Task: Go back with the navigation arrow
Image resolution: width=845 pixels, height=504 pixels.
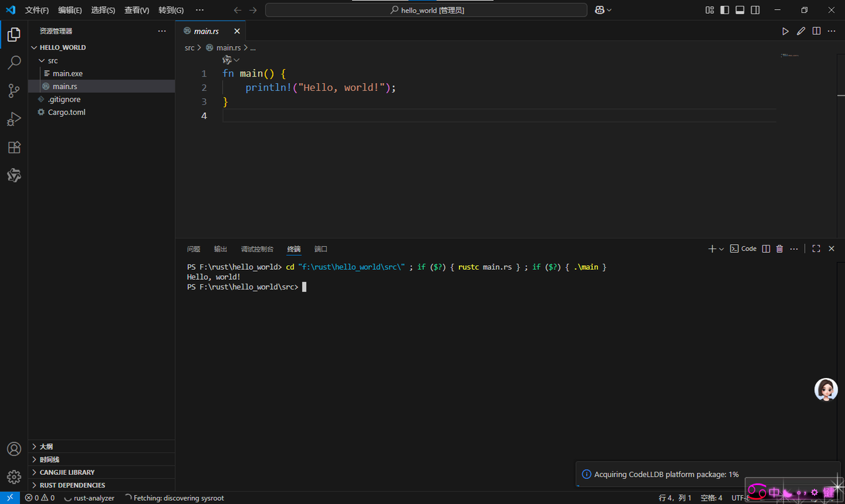Action: pyautogui.click(x=238, y=10)
